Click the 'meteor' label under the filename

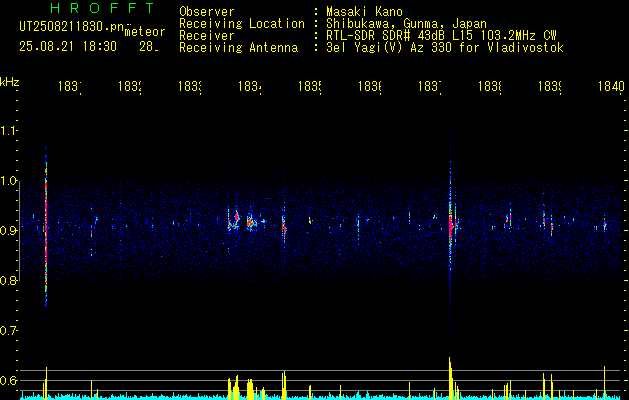145,32
